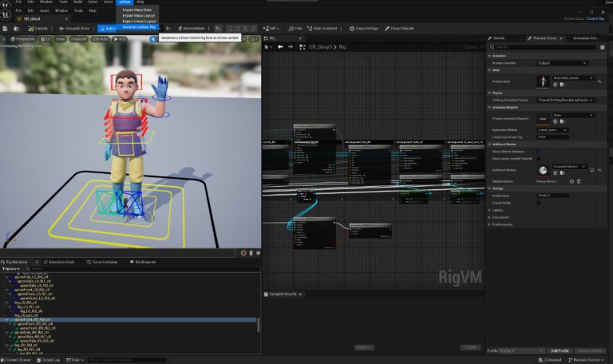Click the Profile Name input field
This screenshot has height=364, width=613.
point(552,196)
